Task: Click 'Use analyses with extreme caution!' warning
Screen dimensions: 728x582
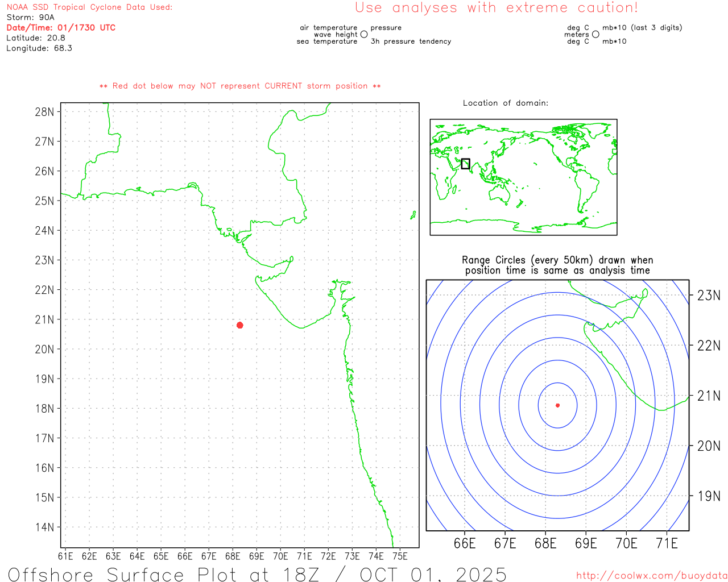Action: [x=497, y=8]
